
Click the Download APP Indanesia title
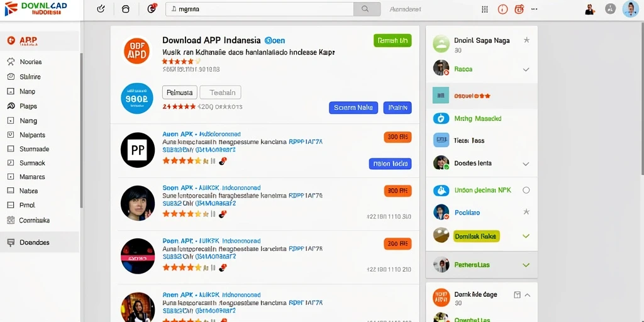click(211, 40)
